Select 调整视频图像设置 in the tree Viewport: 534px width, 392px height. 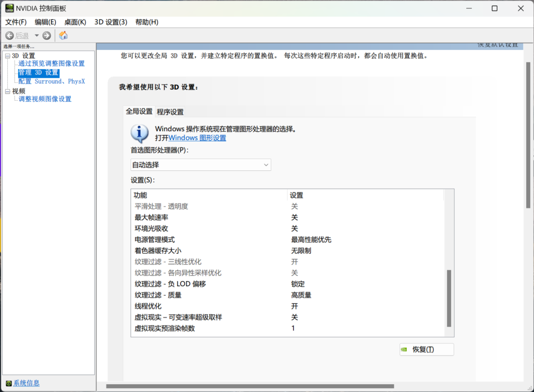pyautogui.click(x=45, y=99)
